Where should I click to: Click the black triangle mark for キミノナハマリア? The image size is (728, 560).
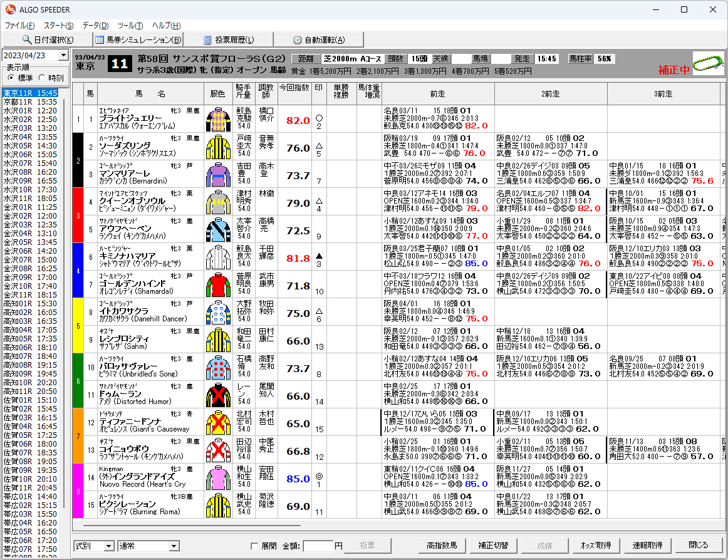tap(318, 256)
